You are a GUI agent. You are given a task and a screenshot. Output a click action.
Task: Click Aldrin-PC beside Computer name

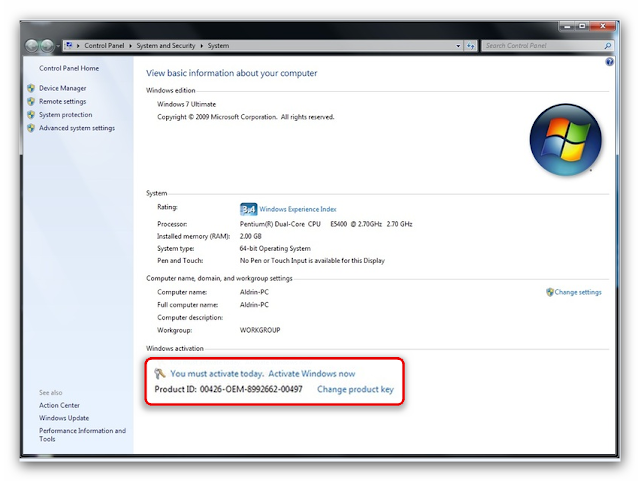(x=254, y=292)
